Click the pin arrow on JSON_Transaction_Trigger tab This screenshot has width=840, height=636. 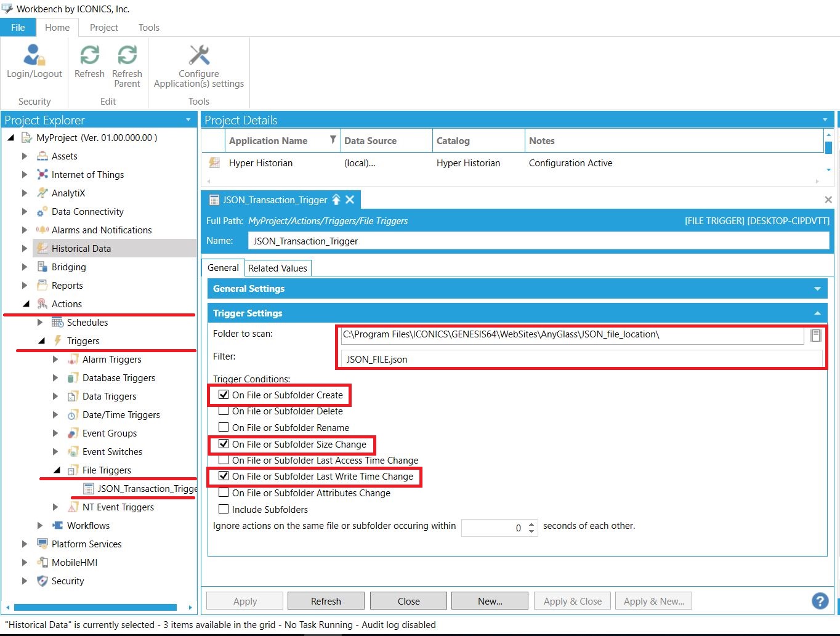(x=336, y=199)
